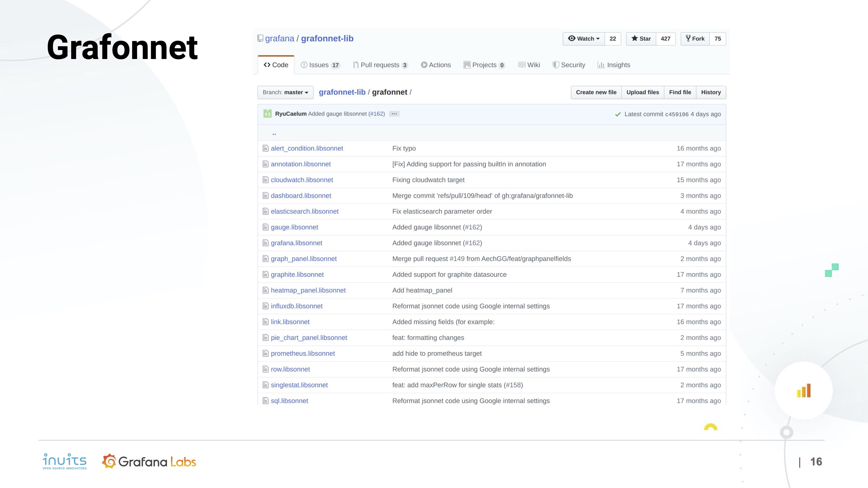The width and height of the screenshot is (868, 488).
Task: Go to the Insights tab
Action: (x=614, y=65)
